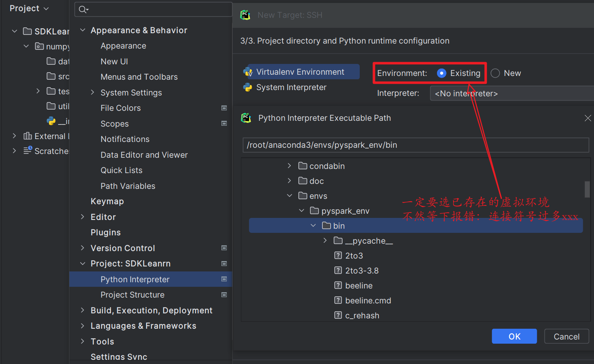Expand the Editor settings section
The image size is (594, 364).
point(82,217)
